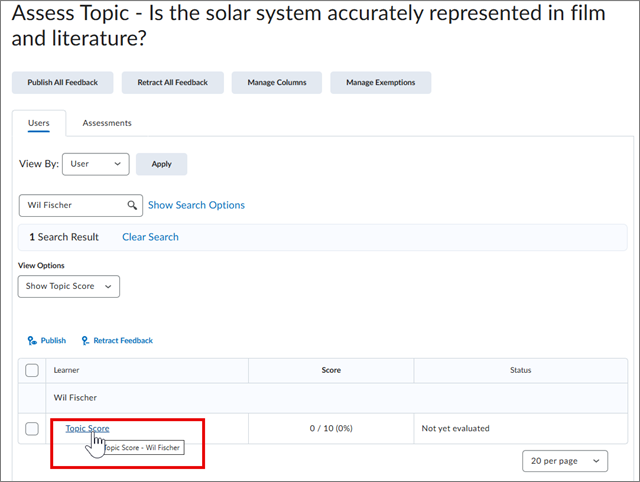Open the Topic Score link
Viewport: 640px width, 482px height.
coord(87,428)
